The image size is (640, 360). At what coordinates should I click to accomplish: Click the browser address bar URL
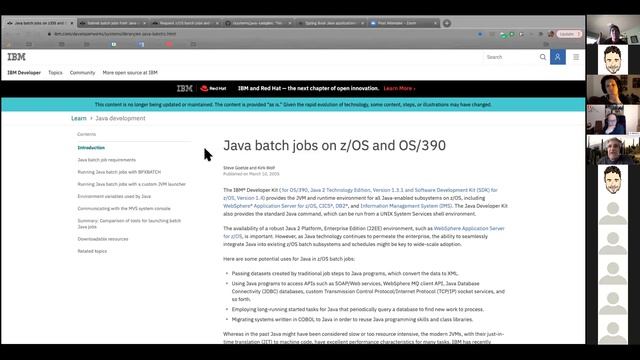tap(115, 34)
